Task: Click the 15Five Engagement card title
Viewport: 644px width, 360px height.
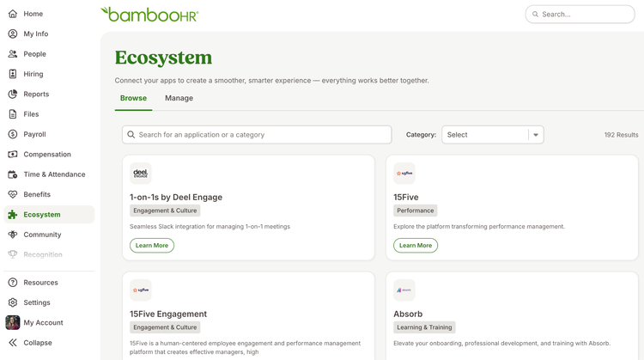Action: tap(168, 314)
